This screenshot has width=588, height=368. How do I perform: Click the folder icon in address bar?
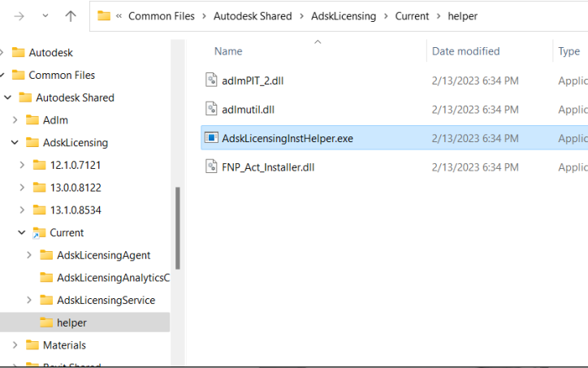[x=103, y=15]
